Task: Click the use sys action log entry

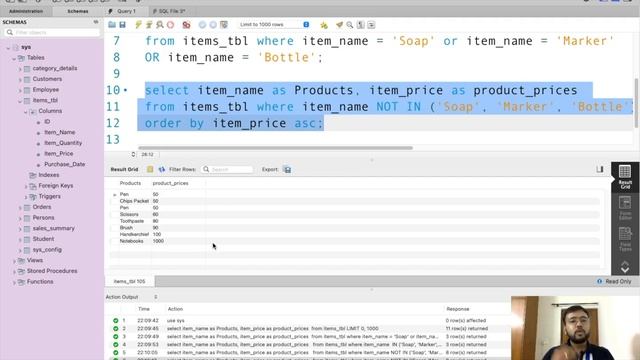Action: tap(176, 320)
